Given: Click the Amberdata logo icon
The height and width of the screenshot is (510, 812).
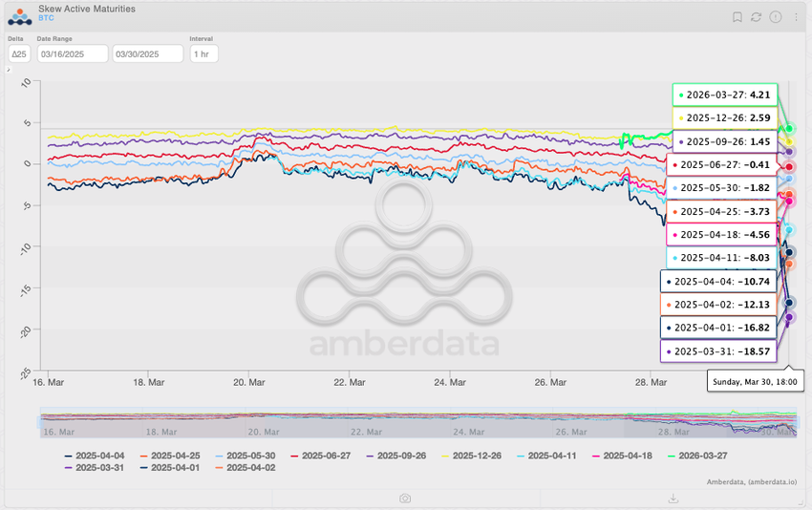Looking at the screenshot, I should [20, 15].
